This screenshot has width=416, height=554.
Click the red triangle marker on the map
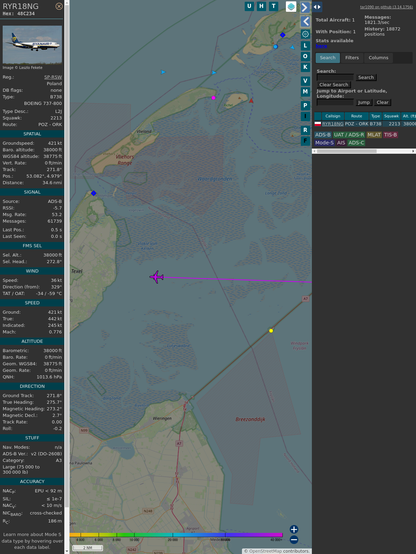pos(251,101)
